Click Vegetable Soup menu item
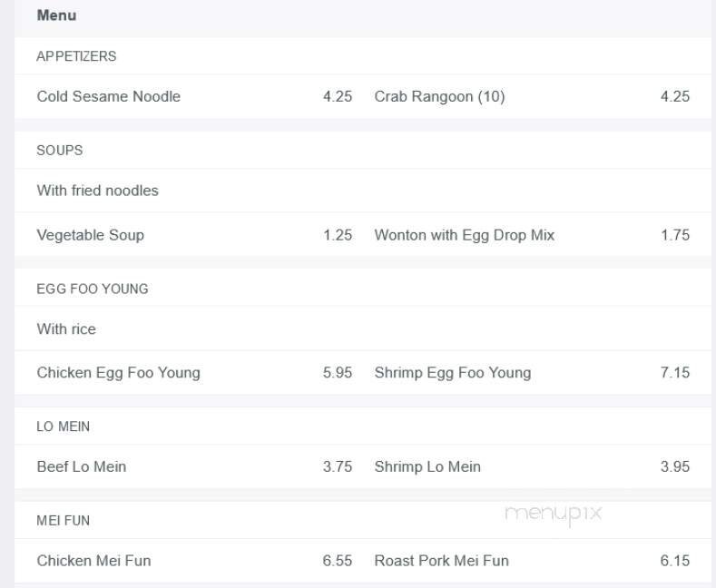The image size is (716, 588). 91,235
